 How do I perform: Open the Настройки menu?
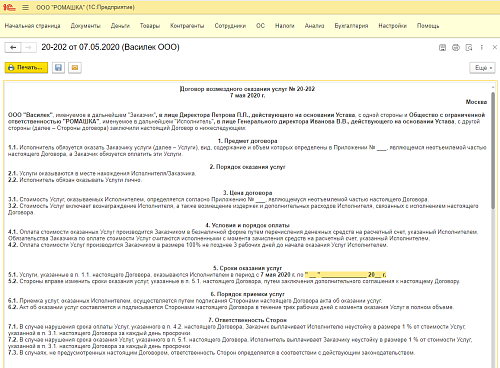point(392,26)
